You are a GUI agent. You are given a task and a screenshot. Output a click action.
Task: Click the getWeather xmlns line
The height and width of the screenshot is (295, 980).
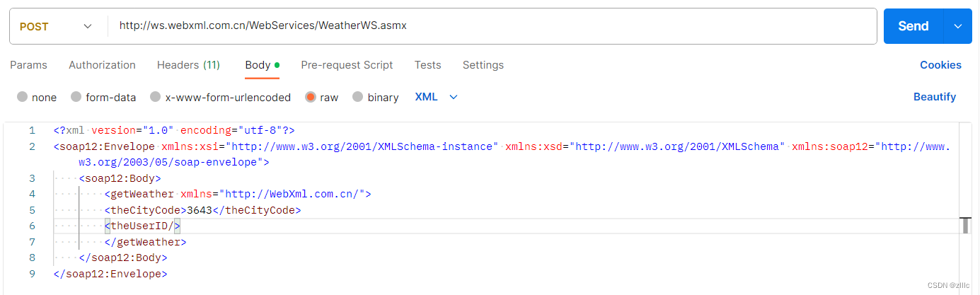coord(238,194)
